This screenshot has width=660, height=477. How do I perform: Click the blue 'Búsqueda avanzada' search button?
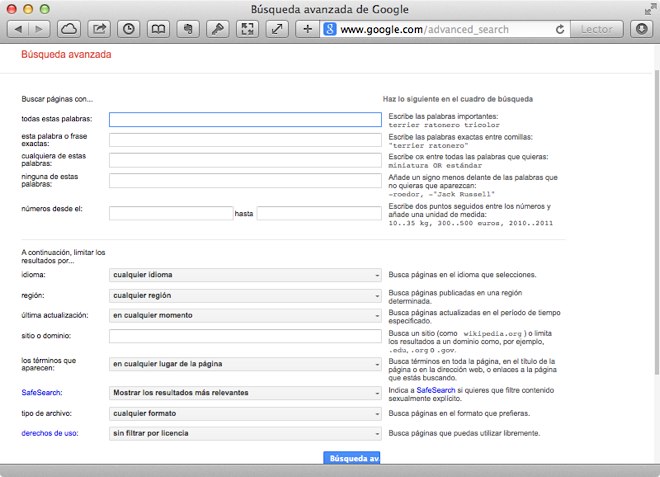pyautogui.click(x=351, y=458)
